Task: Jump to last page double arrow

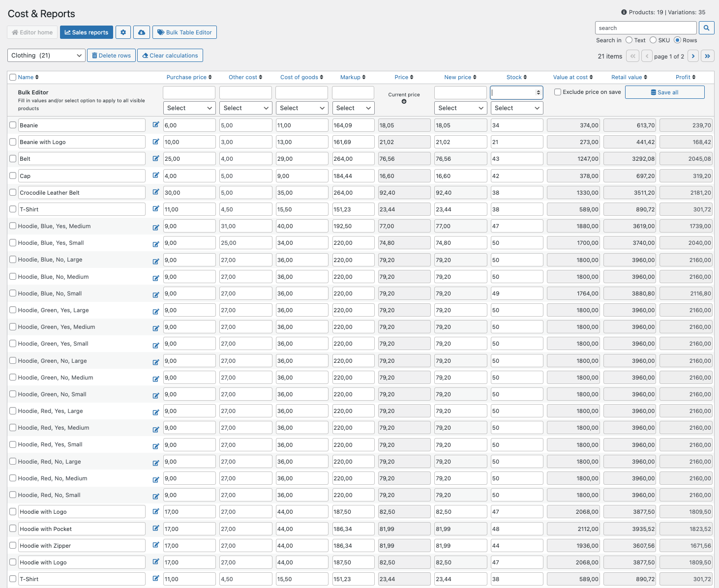Action: click(707, 56)
